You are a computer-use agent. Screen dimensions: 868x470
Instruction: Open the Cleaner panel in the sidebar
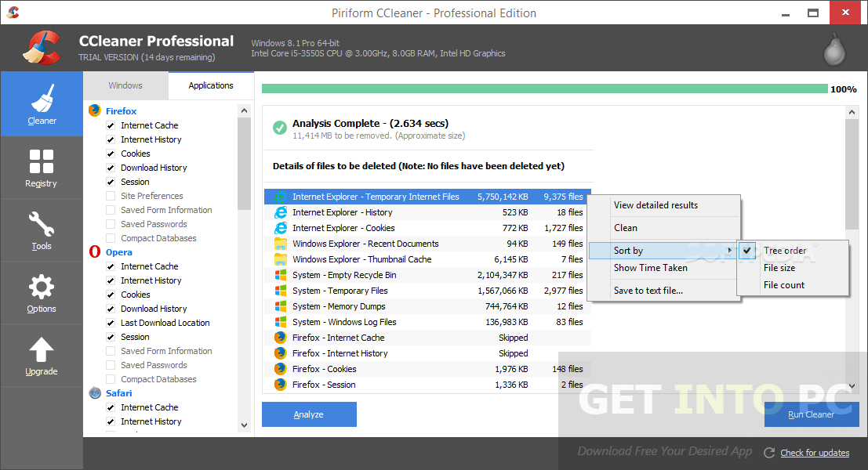click(42, 104)
